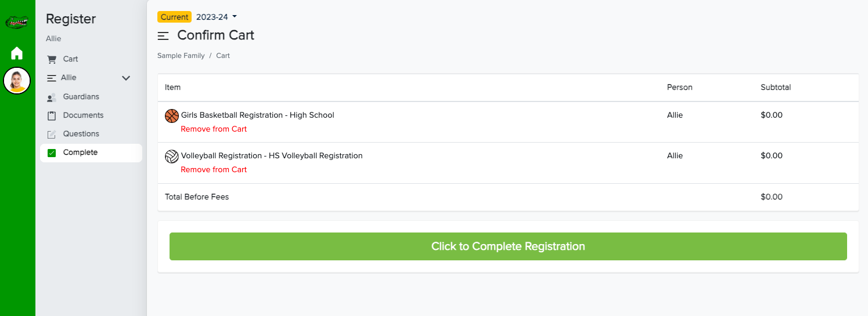This screenshot has height=316, width=868.
Task: Remove Girls Basketball Registration from cart
Action: pyautogui.click(x=214, y=129)
